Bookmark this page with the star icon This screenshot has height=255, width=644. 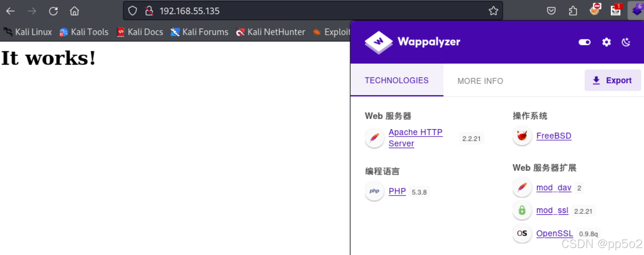click(x=493, y=11)
